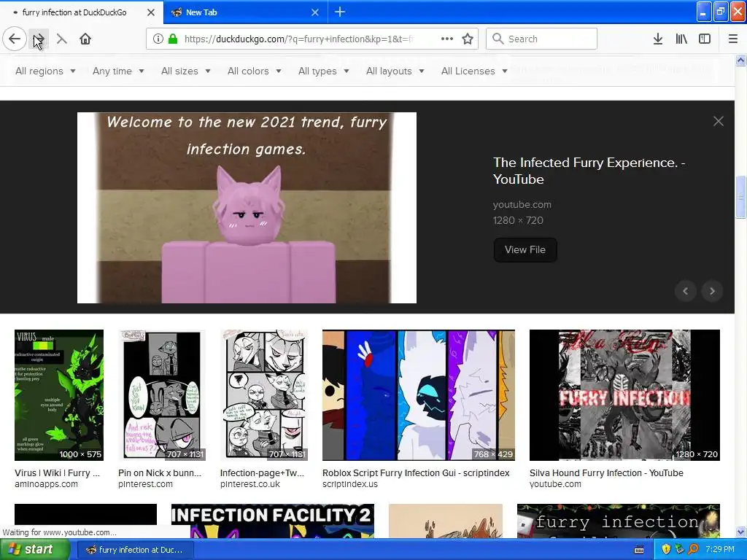The image size is (747, 560).
Task: Click 'Silva Hound Furry Infection - YouTube' caption
Action: [x=606, y=472]
